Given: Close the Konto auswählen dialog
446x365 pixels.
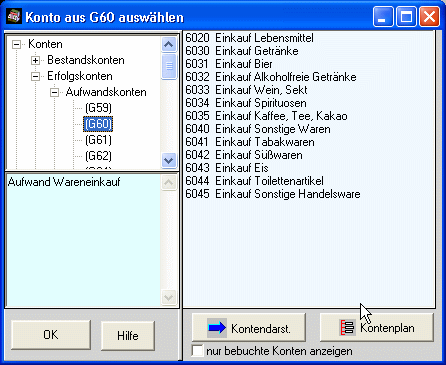Looking at the screenshot, I should point(429,16).
